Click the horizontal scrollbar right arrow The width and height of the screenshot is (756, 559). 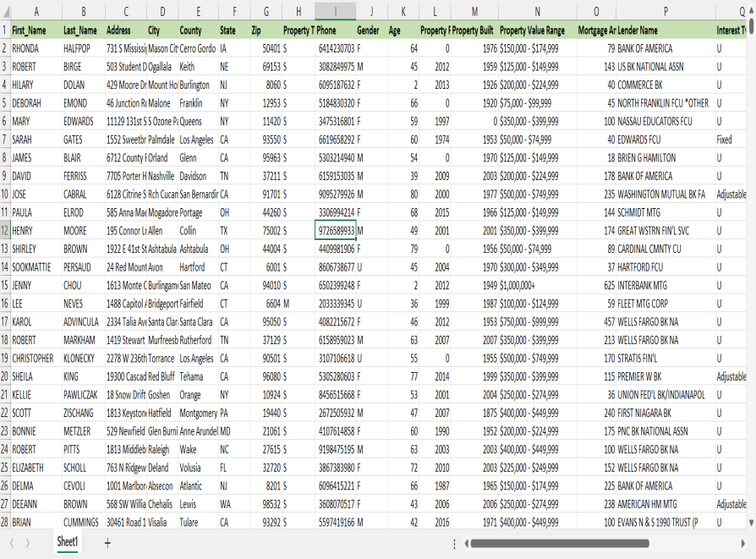click(x=743, y=544)
